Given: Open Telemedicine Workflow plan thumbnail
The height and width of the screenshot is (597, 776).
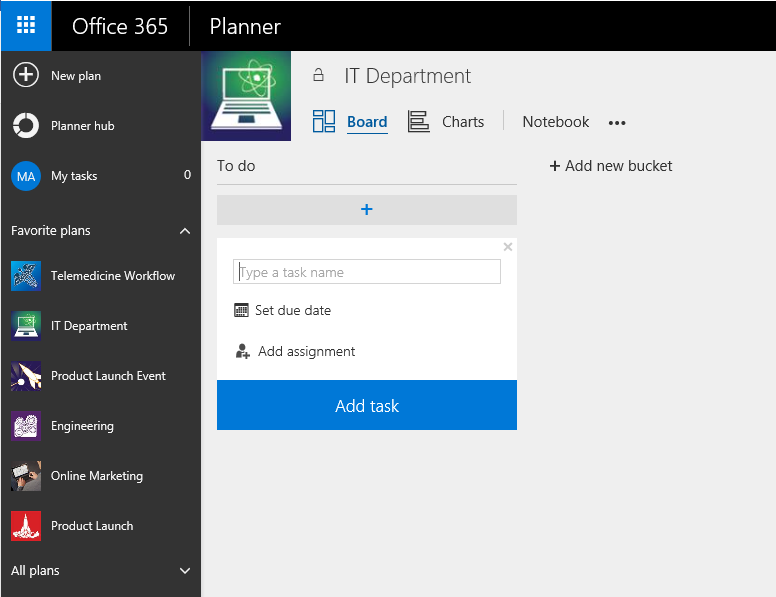Looking at the screenshot, I should coord(26,276).
